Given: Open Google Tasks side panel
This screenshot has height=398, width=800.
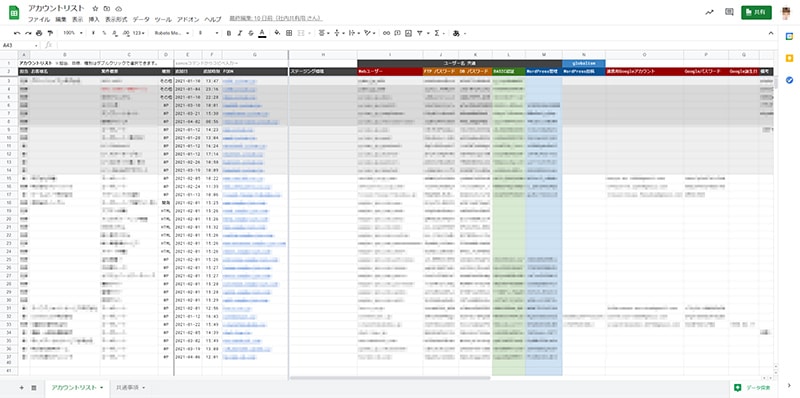Looking at the screenshot, I should click(x=789, y=80).
